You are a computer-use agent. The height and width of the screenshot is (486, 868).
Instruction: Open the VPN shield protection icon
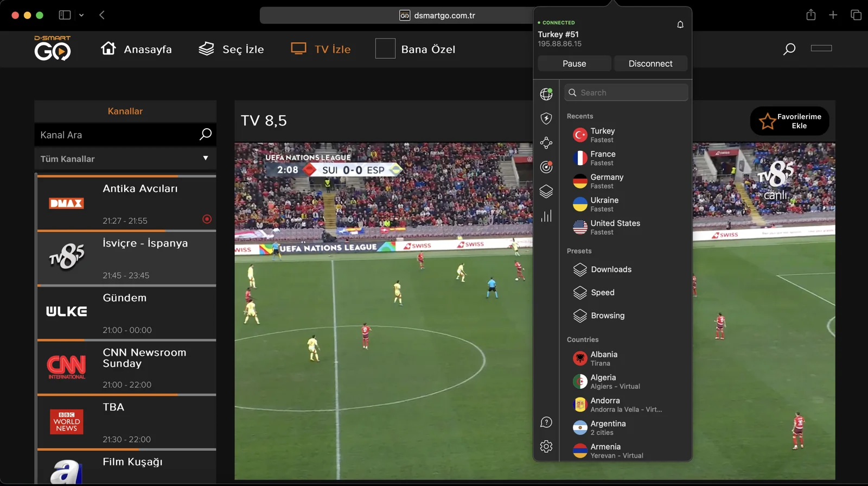[546, 118]
